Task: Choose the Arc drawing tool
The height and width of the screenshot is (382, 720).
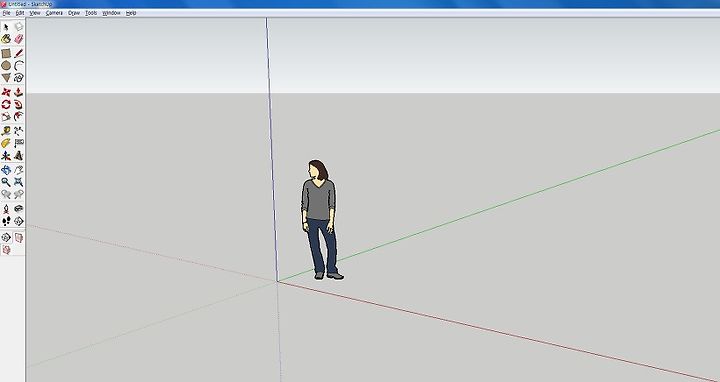Action: coord(19,66)
